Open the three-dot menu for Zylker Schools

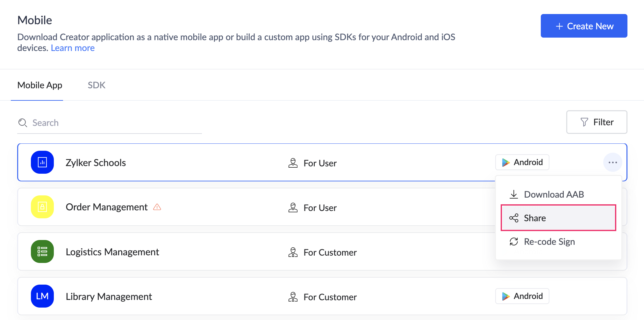click(612, 162)
